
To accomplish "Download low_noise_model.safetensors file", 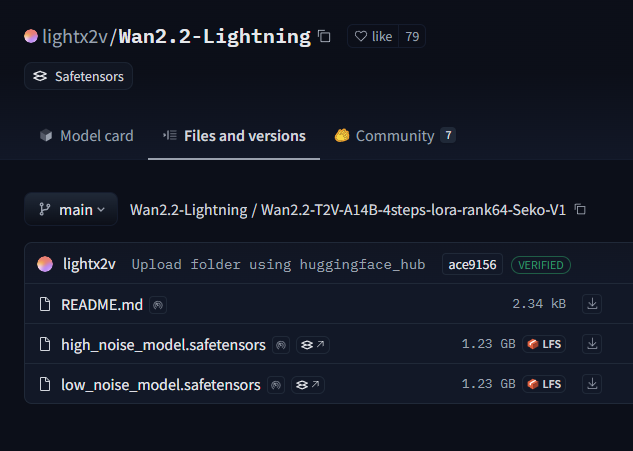I will [x=592, y=384].
